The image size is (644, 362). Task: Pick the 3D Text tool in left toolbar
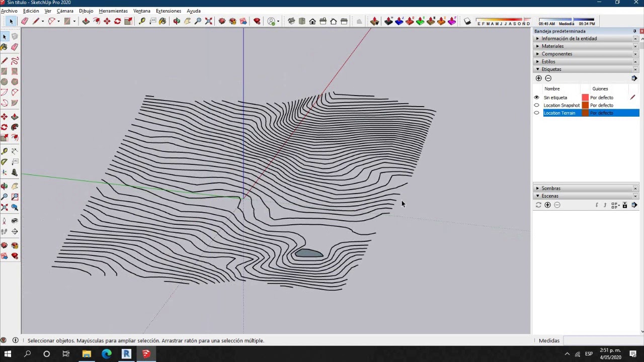(x=15, y=172)
